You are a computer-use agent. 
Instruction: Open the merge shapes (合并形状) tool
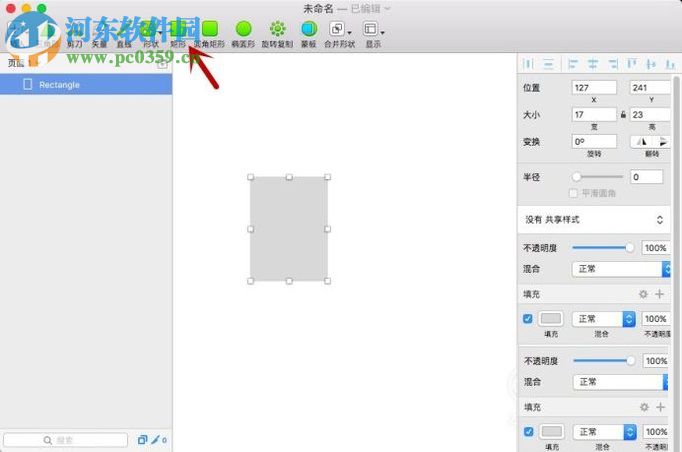click(340, 34)
